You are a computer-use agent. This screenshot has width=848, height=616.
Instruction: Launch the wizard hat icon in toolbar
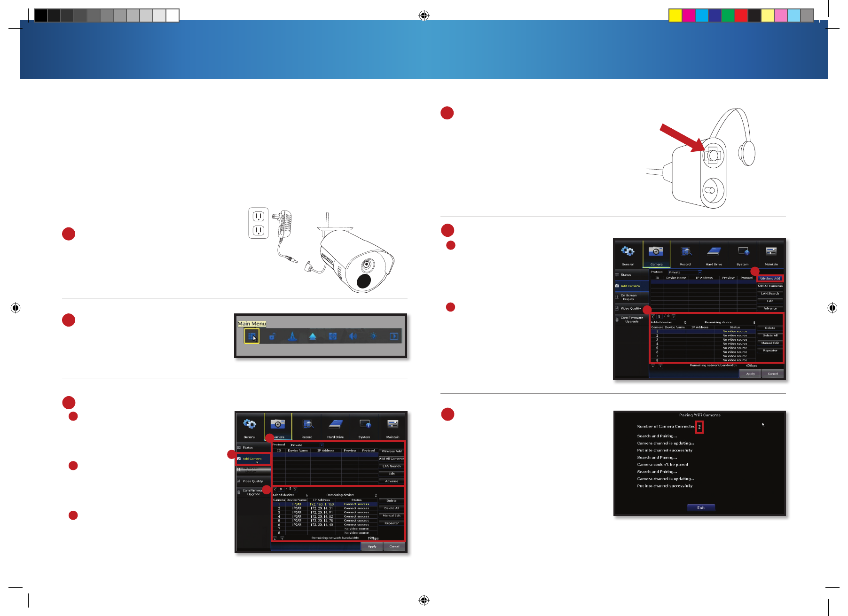click(292, 336)
